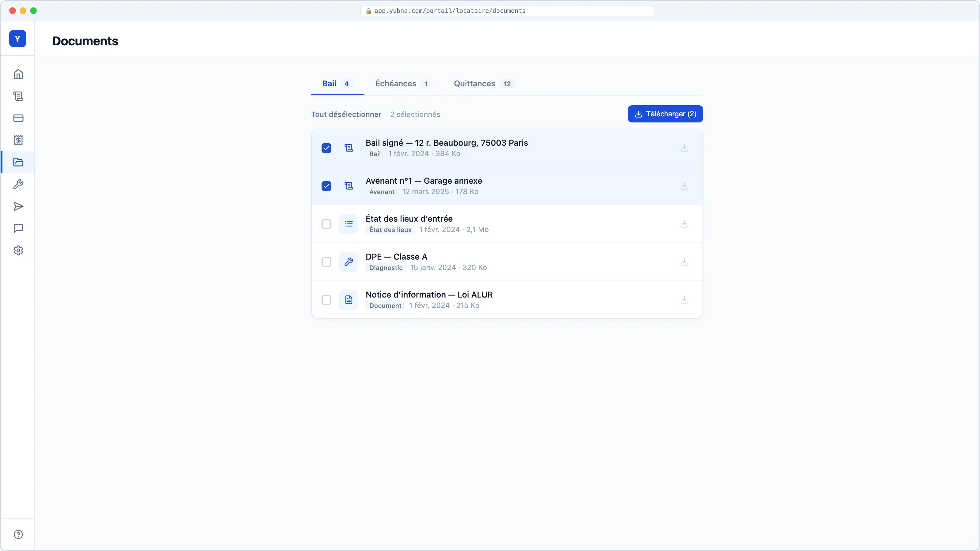Switch to the Échéances tab

pos(403,84)
